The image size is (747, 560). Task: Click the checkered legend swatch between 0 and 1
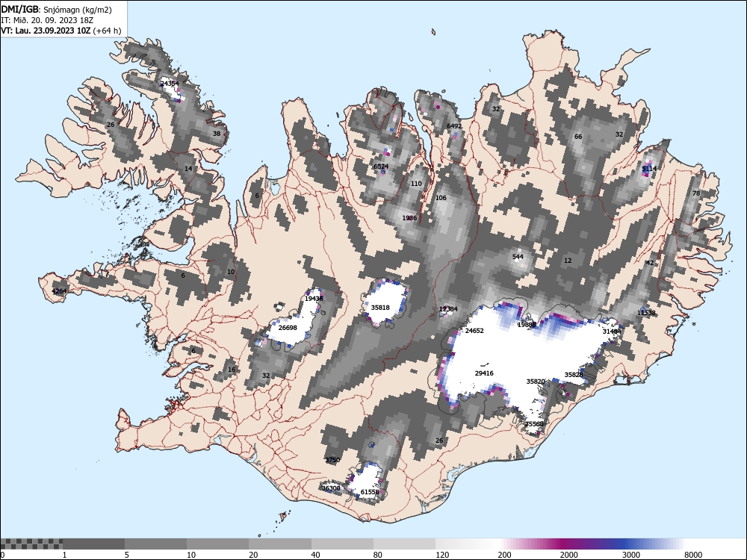31,544
